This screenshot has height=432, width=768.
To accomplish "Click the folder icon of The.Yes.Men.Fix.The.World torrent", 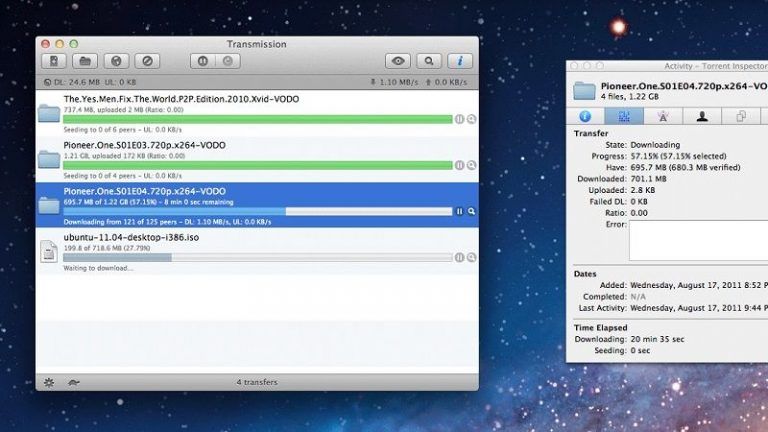I will (x=49, y=113).
